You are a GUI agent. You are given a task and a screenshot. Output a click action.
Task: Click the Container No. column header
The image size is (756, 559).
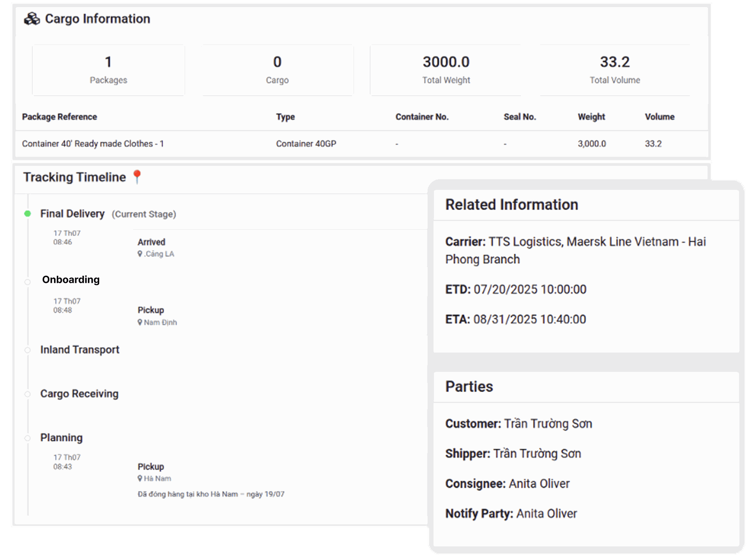[x=422, y=117]
